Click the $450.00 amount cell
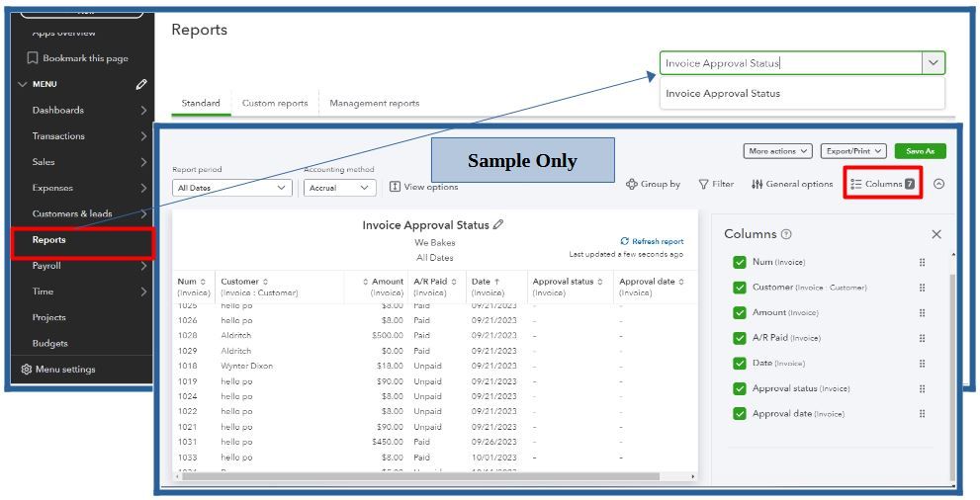Viewport: 980px width, 500px height. pos(386,443)
